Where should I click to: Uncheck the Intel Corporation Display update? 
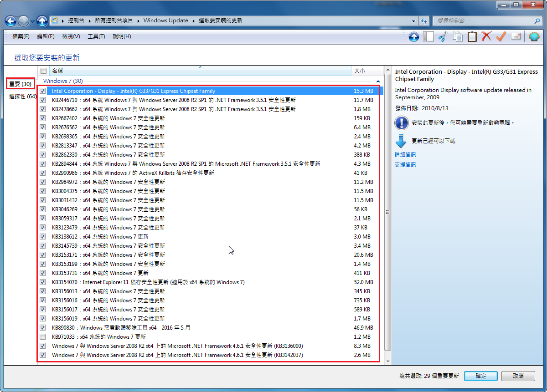tap(43, 91)
